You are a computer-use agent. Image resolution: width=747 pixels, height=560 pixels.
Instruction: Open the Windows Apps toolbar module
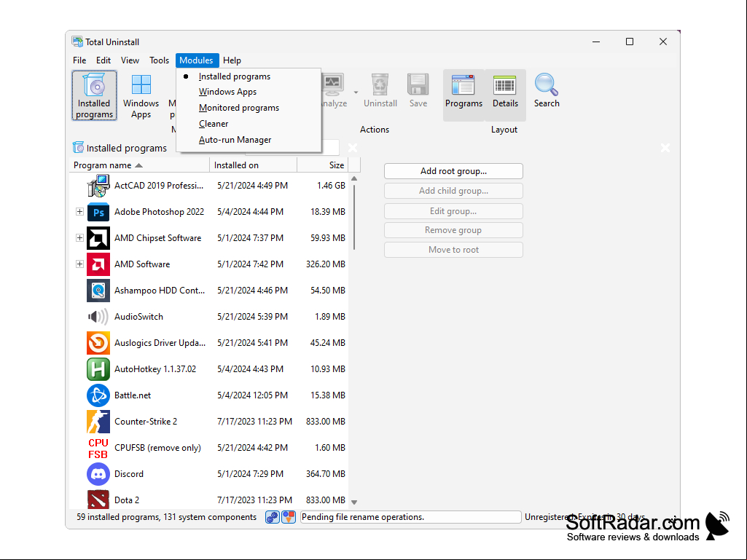coord(141,95)
